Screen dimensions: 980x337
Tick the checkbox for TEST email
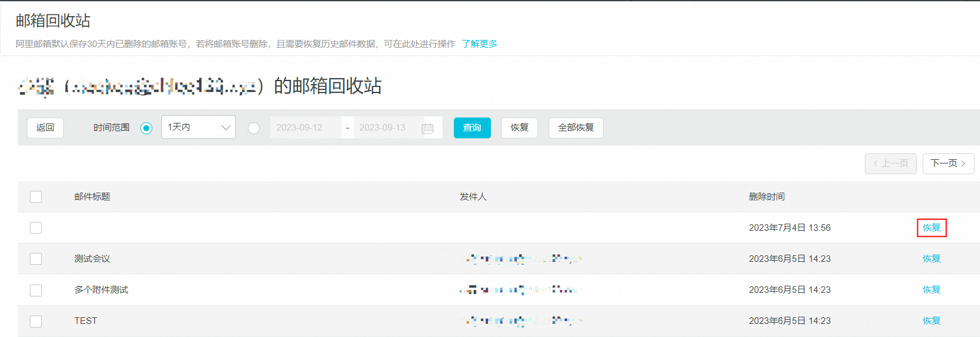[36, 321]
